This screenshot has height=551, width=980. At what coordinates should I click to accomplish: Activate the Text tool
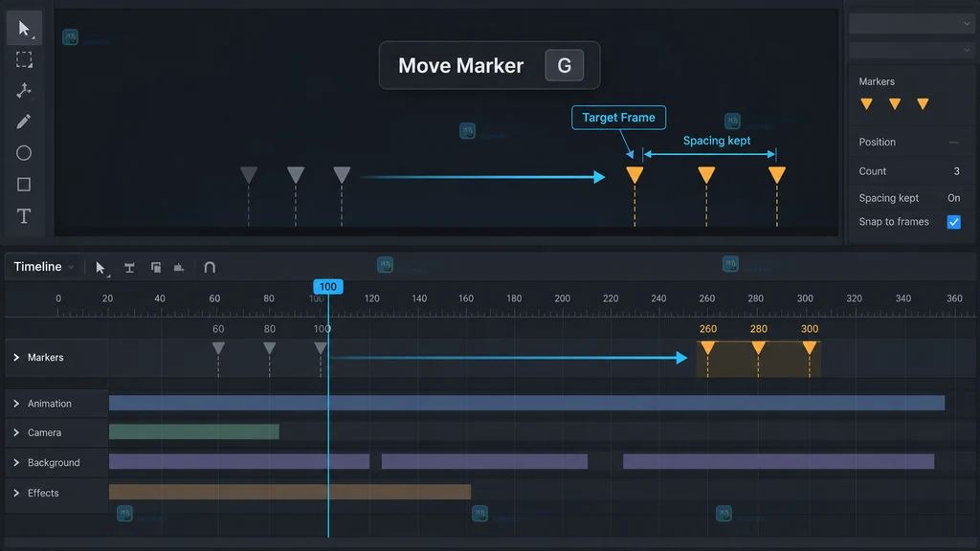pos(24,216)
